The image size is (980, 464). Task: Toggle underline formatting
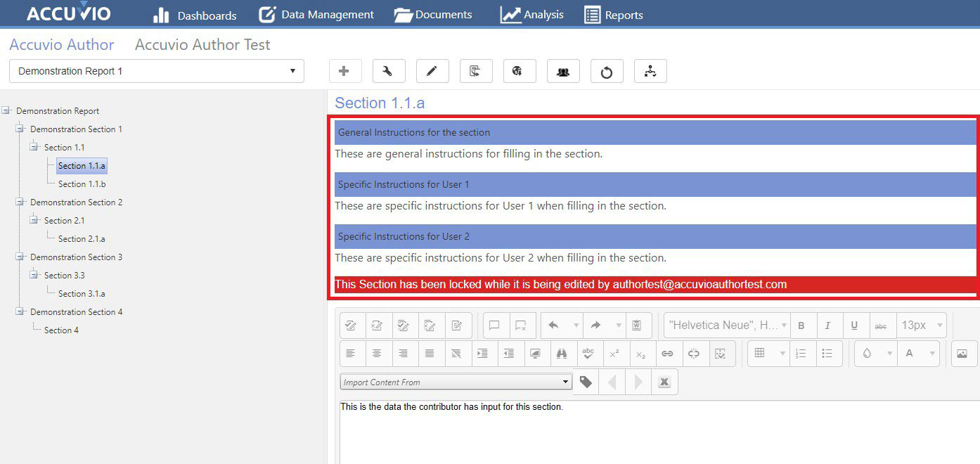(855, 326)
